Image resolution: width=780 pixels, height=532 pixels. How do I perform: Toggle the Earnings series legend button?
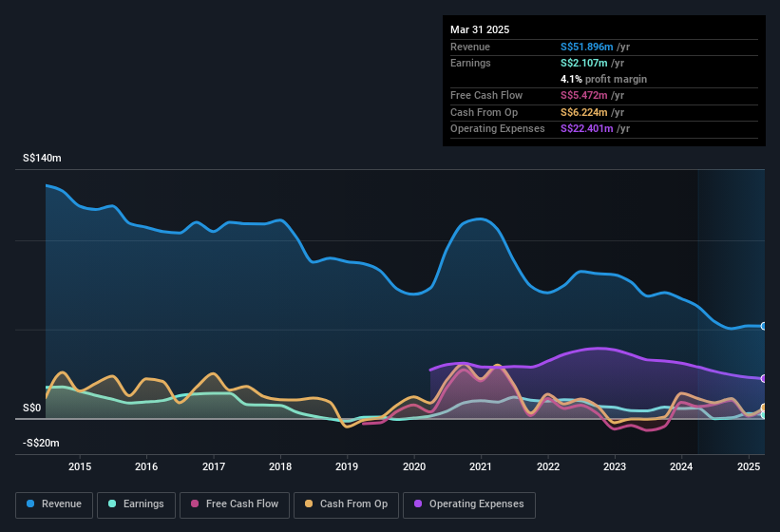(136, 504)
